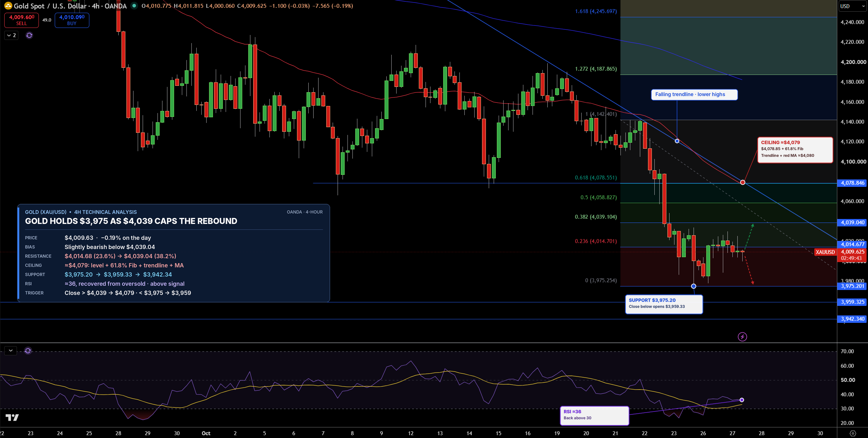This screenshot has width=868, height=438.
Task: Click the purple icon in RSI pane
Action: (x=28, y=351)
